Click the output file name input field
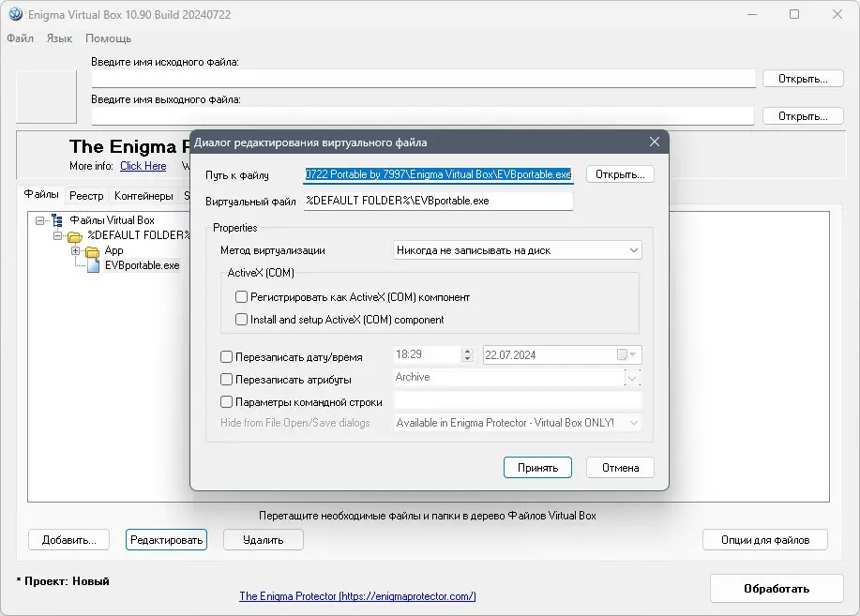 click(423, 115)
